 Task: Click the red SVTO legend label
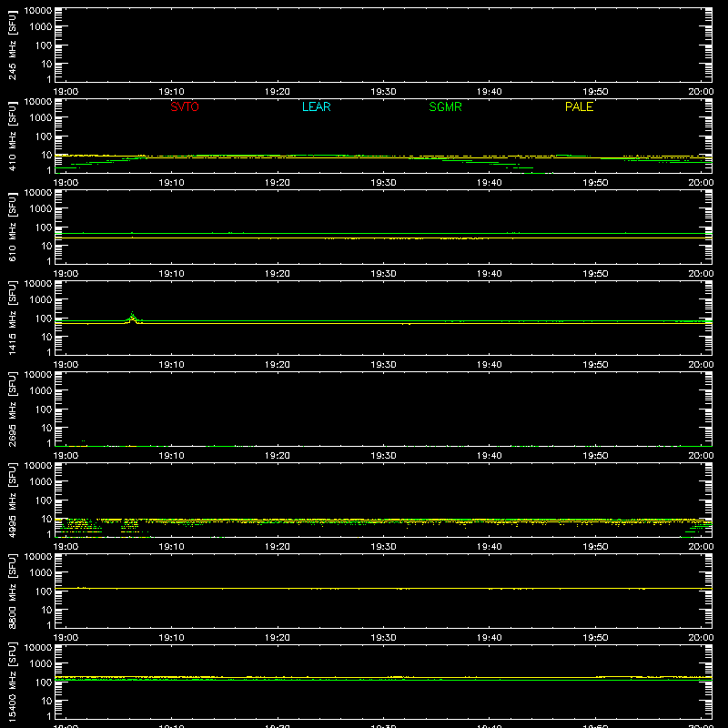pos(185,106)
